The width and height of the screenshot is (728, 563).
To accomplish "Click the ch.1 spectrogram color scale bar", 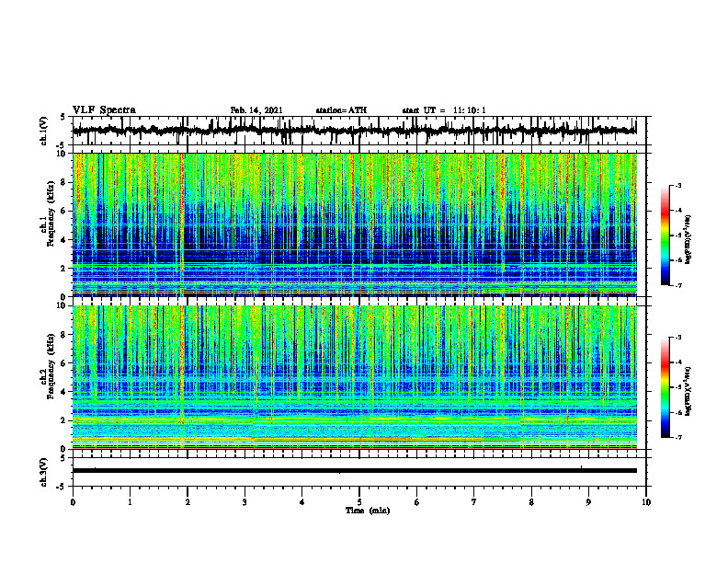I will [665, 235].
